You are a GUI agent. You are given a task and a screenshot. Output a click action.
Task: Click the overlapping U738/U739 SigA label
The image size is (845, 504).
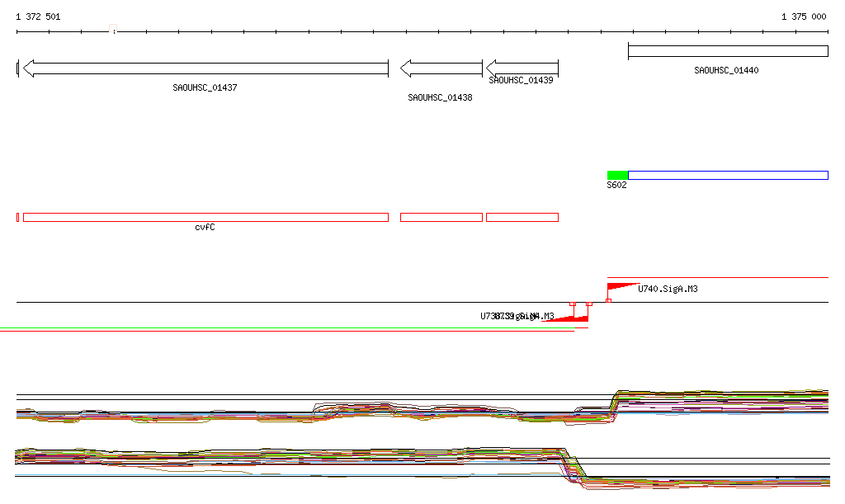pos(517,316)
